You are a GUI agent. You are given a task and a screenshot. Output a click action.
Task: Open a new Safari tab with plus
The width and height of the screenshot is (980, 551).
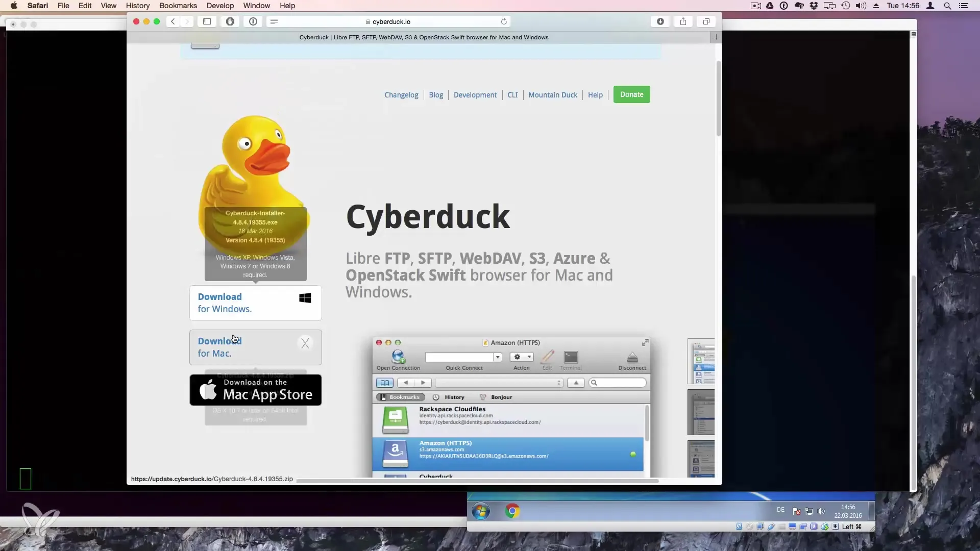(716, 37)
